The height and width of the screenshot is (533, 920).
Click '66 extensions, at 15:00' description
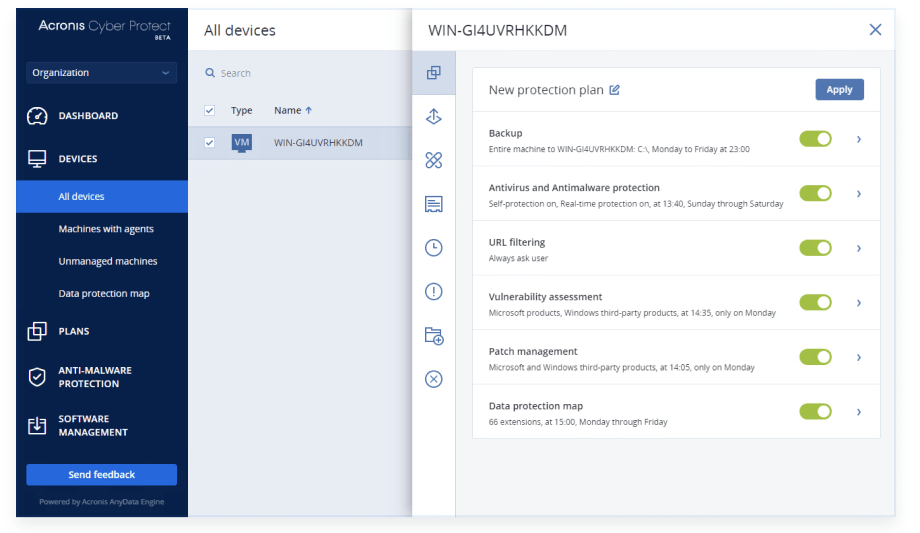[578, 422]
